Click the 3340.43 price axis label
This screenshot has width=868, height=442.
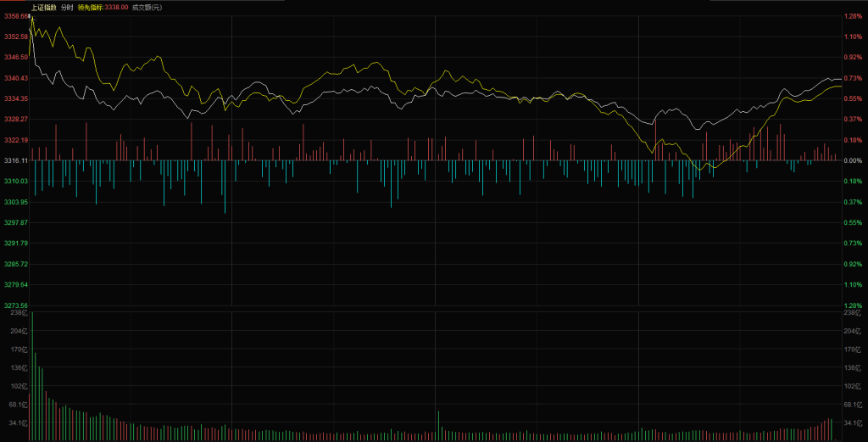15,78
